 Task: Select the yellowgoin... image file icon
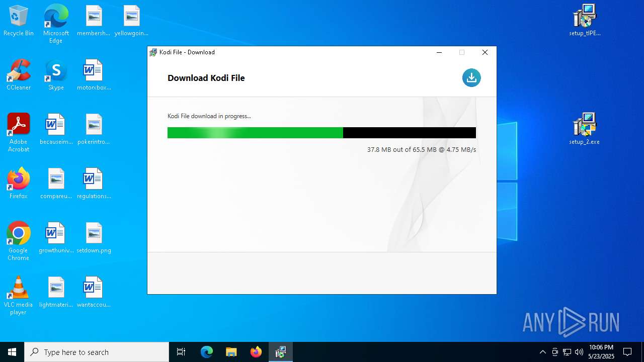click(x=131, y=21)
